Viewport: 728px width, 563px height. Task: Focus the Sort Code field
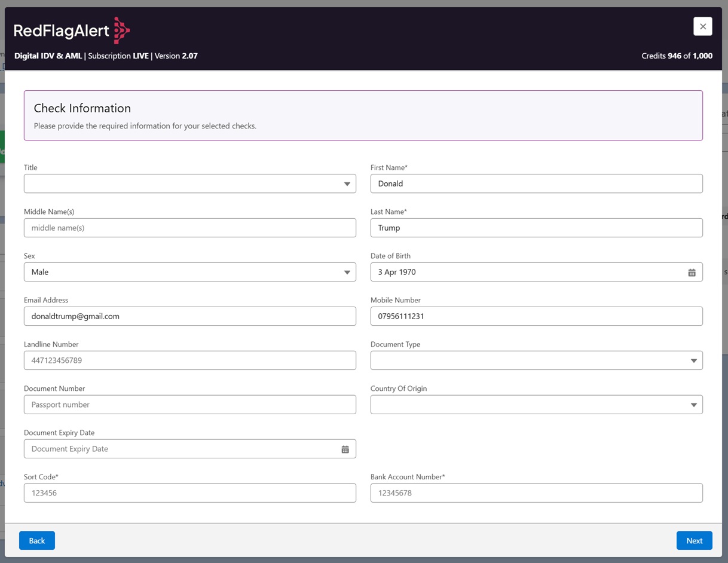(x=190, y=493)
